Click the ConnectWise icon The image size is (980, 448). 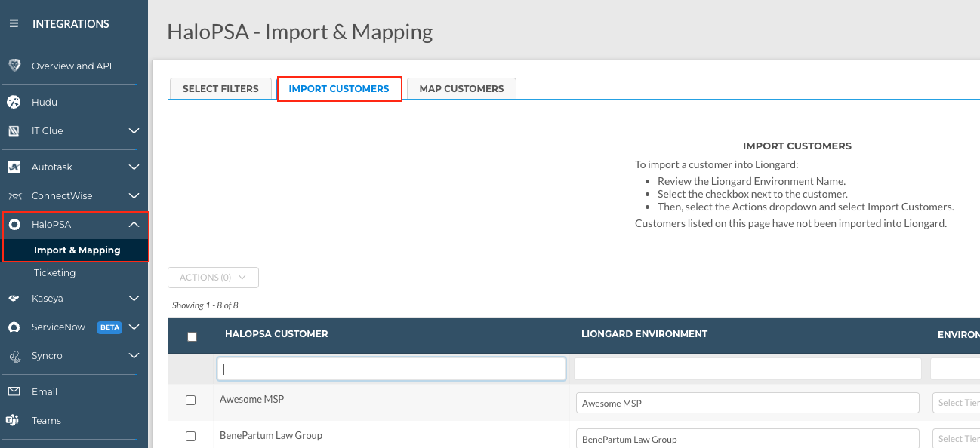(x=14, y=196)
